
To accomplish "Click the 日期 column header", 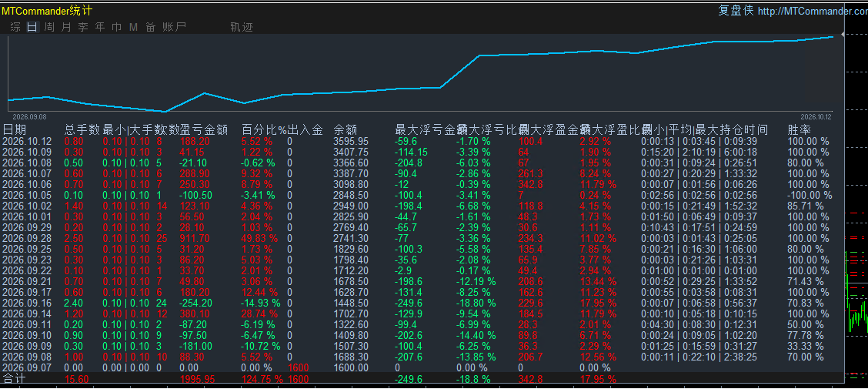I will (15, 129).
